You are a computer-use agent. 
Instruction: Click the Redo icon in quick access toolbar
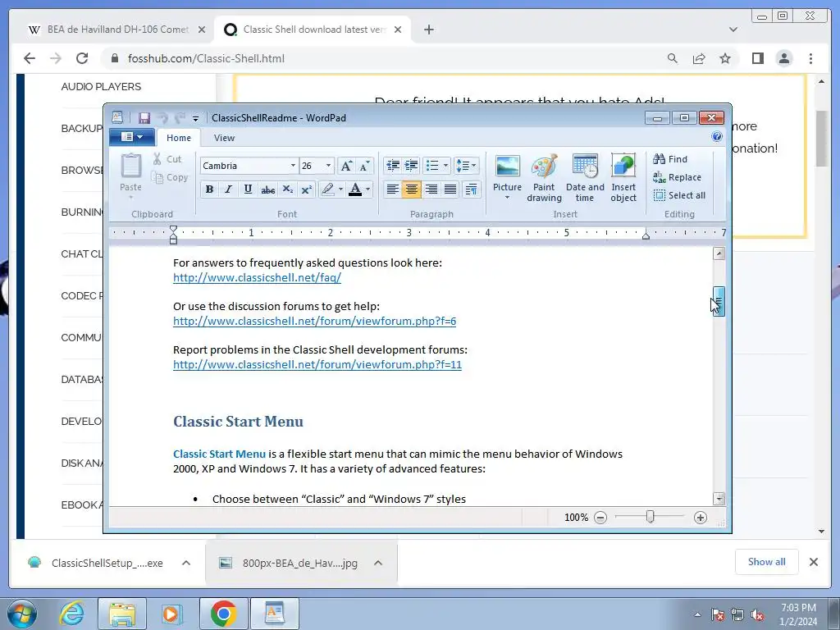(x=180, y=118)
